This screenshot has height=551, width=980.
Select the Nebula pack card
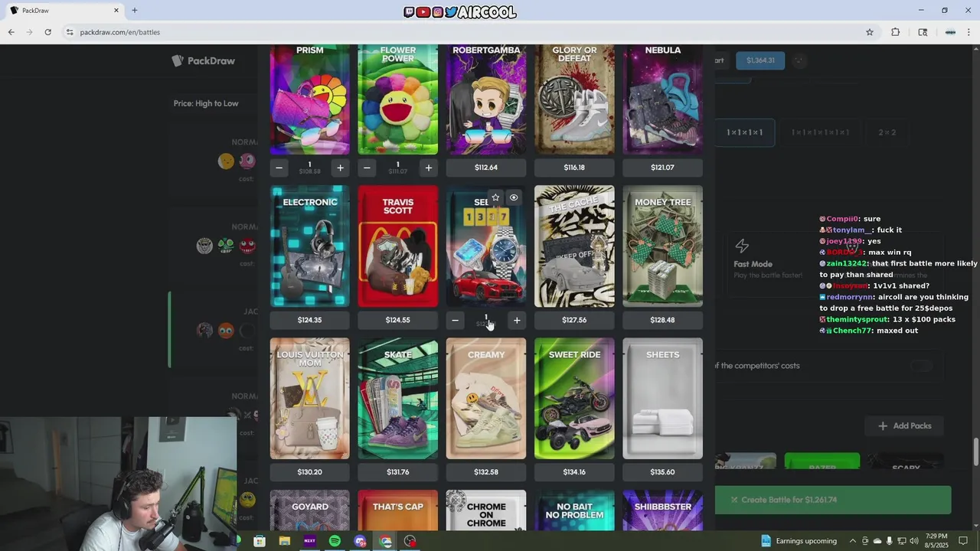(x=662, y=99)
